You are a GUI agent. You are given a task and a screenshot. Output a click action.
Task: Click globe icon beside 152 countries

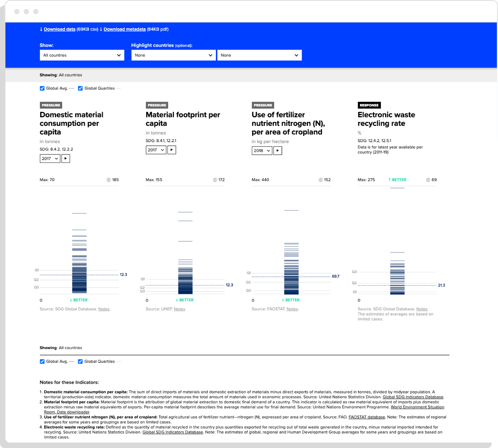[x=321, y=180]
